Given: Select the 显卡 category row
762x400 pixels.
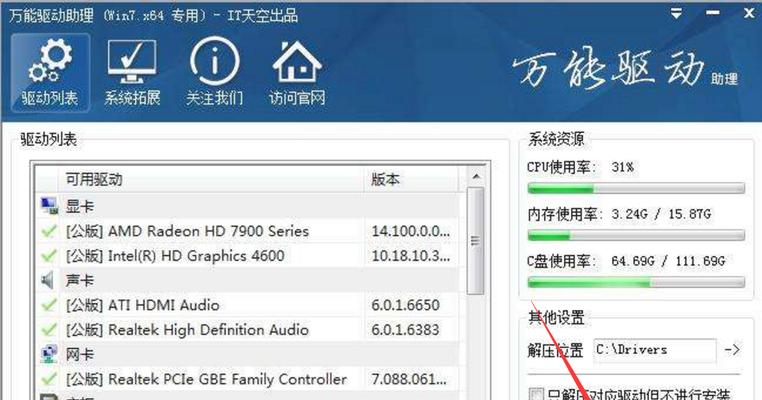Looking at the screenshot, I should point(248,206).
